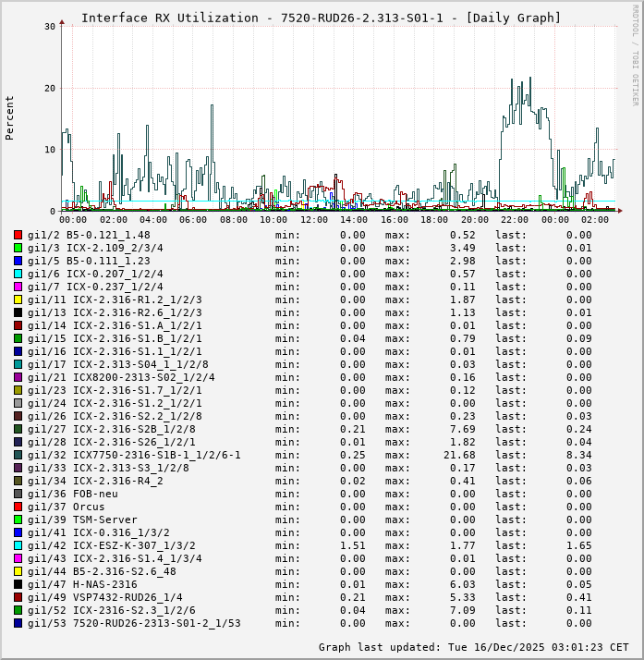Viewport: 644px width, 660px height.
Task: Click last value 1.65 for gi1/42
Action: 578,545
